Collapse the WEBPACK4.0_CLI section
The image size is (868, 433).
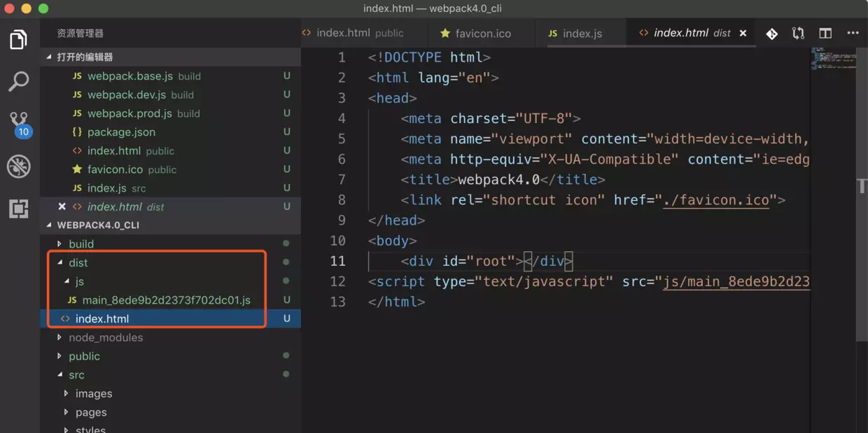point(170,225)
